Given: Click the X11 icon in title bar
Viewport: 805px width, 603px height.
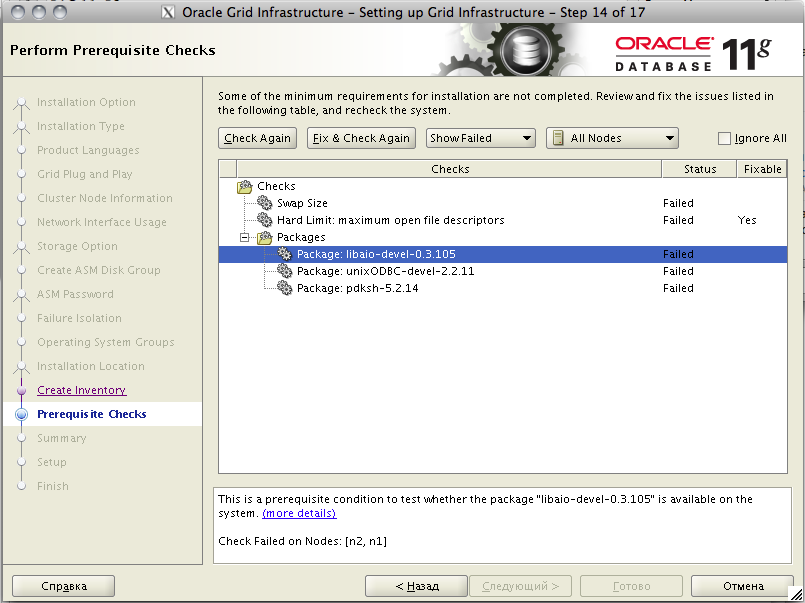Looking at the screenshot, I should [168, 12].
